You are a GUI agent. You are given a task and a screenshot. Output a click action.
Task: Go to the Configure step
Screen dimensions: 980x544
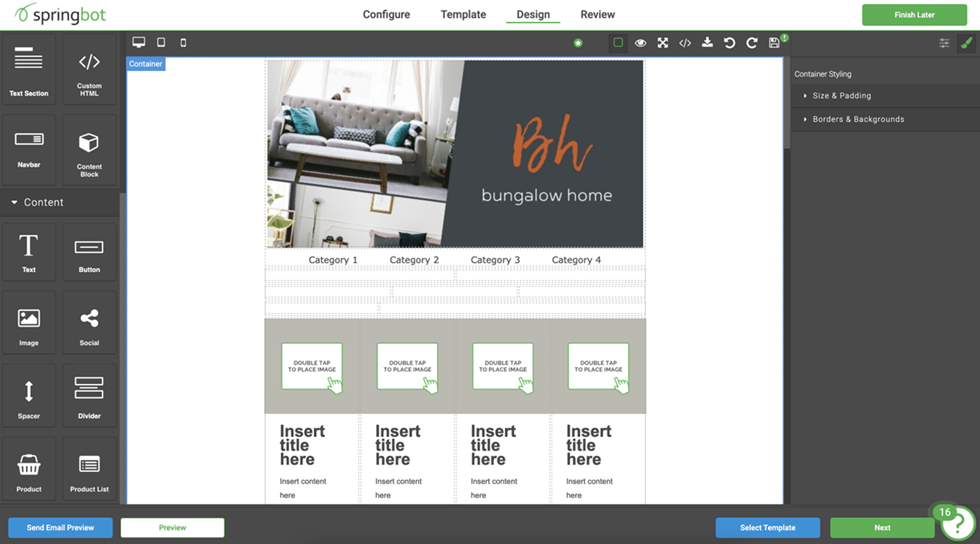386,14
